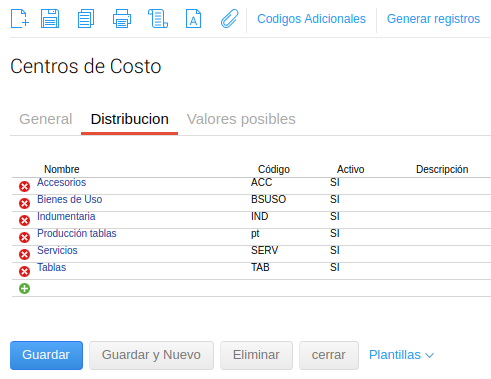The height and width of the screenshot is (379, 491).
Task: Click the Guardar y Nuevo button
Action: (x=151, y=355)
